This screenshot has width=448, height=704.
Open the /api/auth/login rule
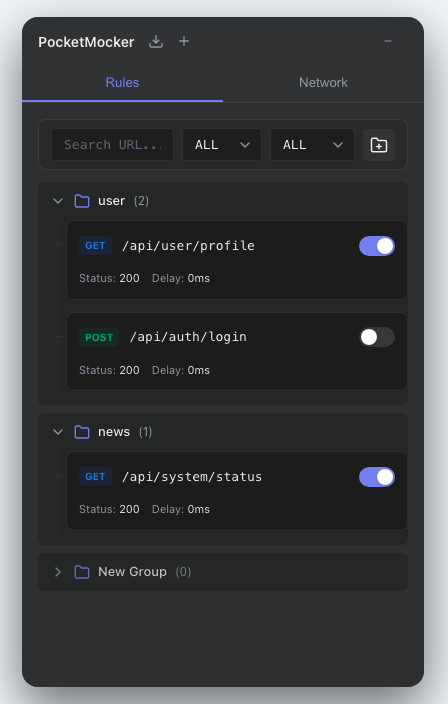click(x=237, y=352)
